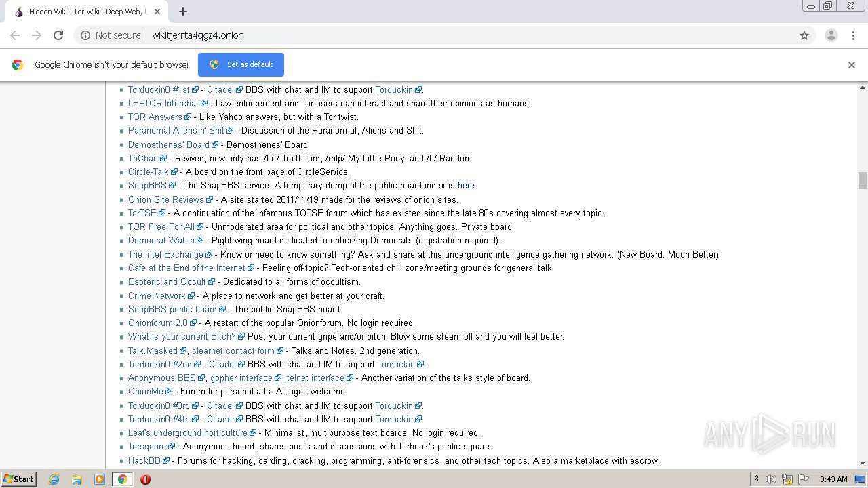Open a new browser tab
This screenshot has height=488, width=868.
183,12
